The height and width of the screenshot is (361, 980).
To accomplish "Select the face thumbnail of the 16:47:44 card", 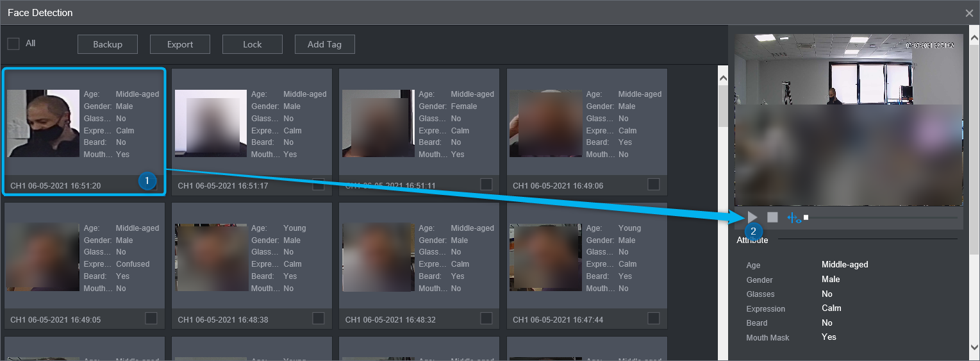I will pos(545,258).
